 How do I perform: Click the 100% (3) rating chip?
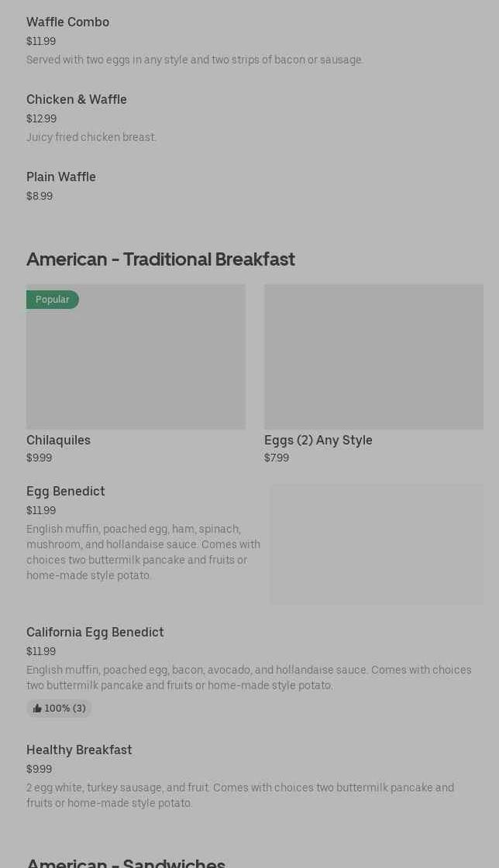(x=60, y=708)
